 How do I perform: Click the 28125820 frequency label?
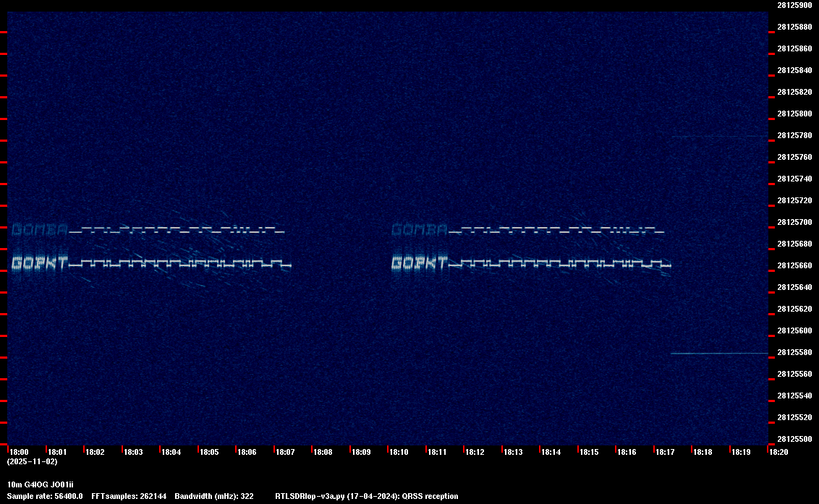point(794,92)
